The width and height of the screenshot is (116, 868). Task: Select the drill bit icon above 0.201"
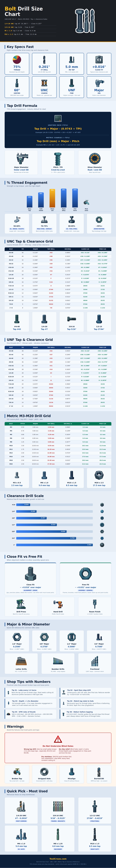44,60
